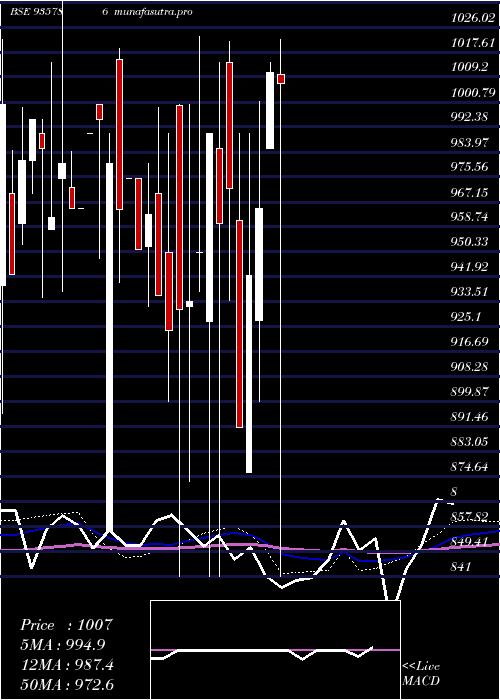This screenshot has height=700, width=500.
Task: Click the 916.69 price axis label
Action: pos(470,342)
